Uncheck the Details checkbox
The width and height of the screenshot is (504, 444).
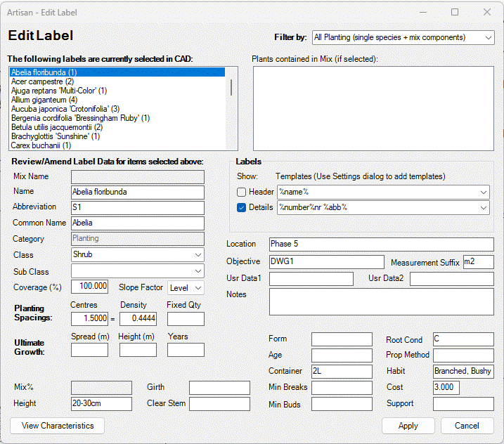tap(242, 207)
